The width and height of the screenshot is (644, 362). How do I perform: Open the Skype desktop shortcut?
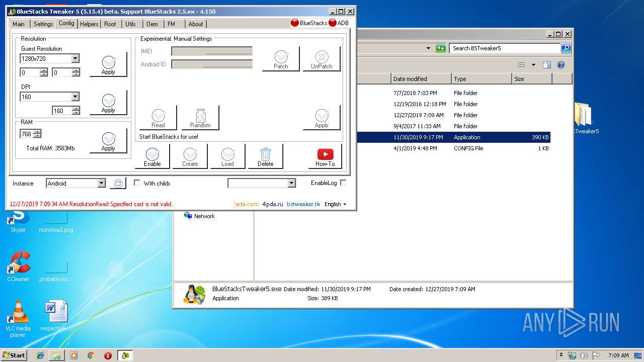click(x=18, y=220)
